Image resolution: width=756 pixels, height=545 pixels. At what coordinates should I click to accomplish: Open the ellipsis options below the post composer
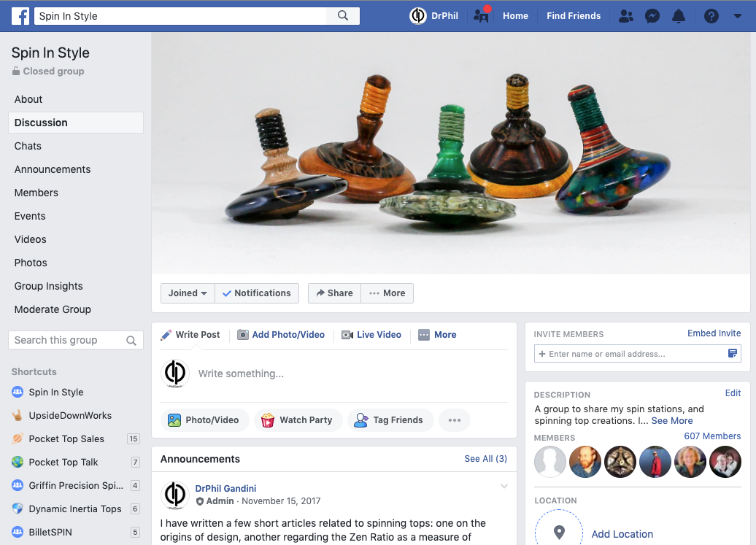pyautogui.click(x=454, y=420)
